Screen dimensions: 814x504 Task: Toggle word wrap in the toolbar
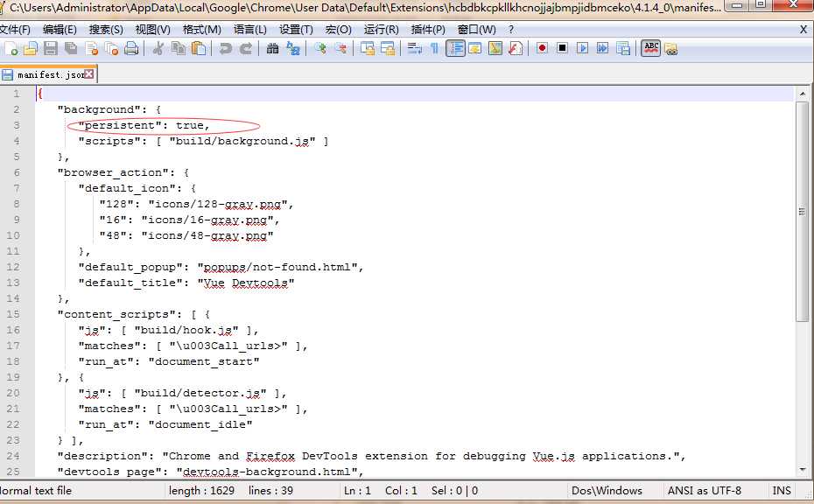[414, 48]
